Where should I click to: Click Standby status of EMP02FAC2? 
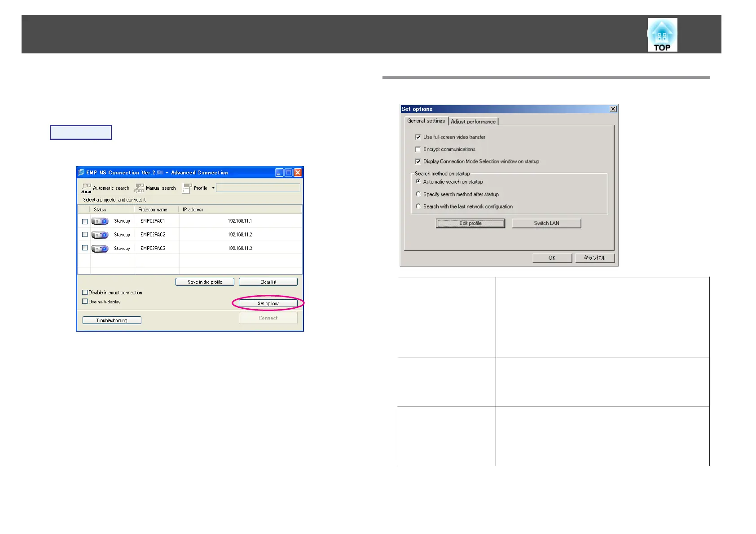point(122,235)
